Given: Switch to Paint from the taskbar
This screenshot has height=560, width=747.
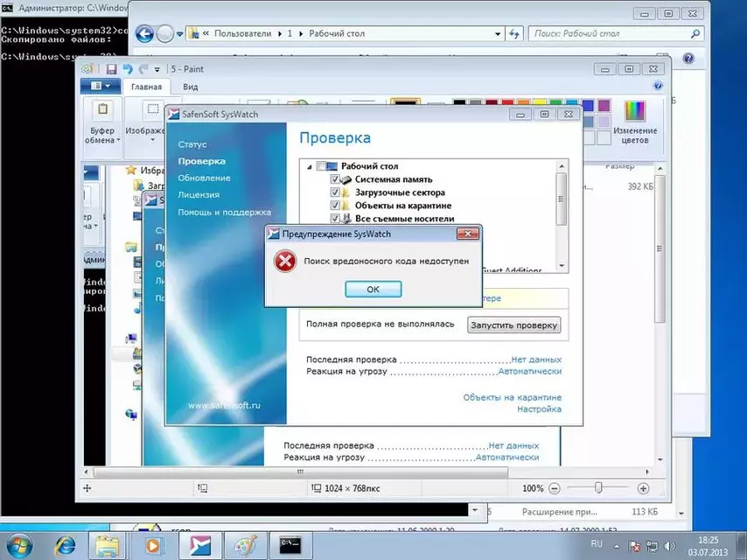Looking at the screenshot, I should tap(245, 546).
